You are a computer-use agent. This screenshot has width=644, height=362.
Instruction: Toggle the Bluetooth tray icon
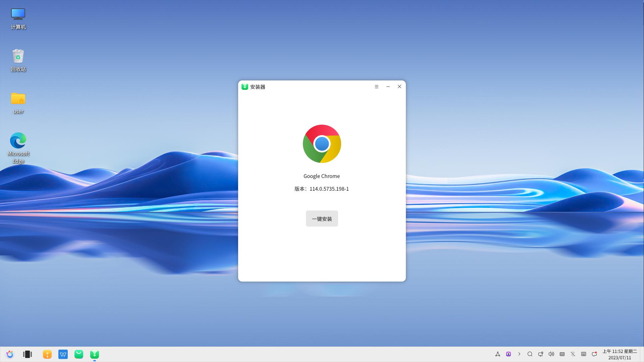pos(573,354)
